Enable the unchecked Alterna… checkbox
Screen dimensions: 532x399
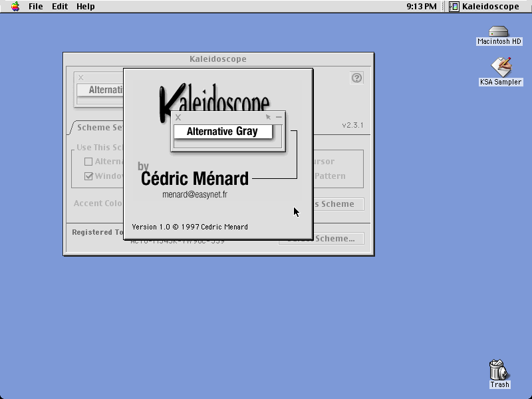point(88,162)
